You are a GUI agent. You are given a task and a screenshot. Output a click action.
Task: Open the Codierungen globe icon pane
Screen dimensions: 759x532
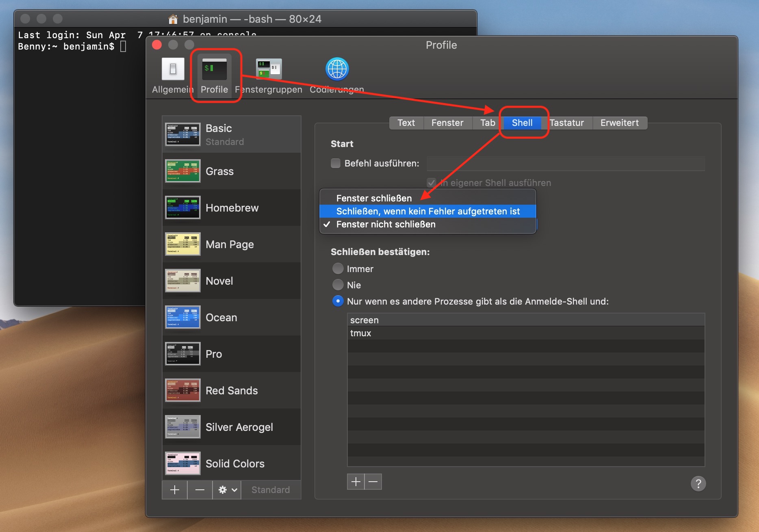[x=337, y=69]
